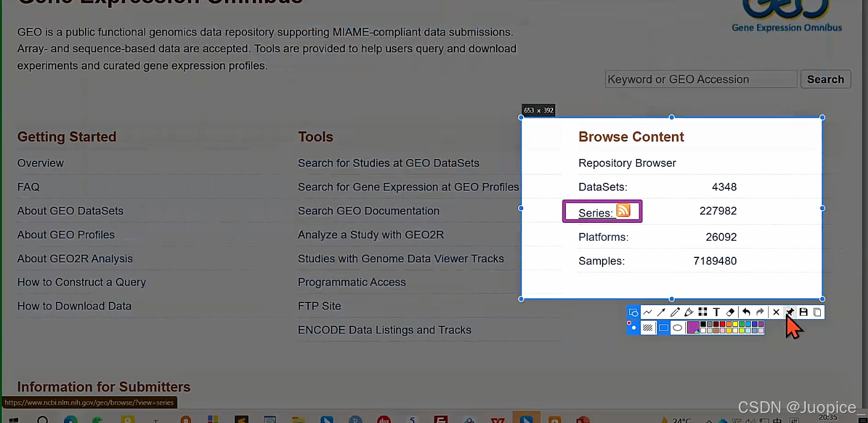Pick the dark red maroon swatch
The height and width of the screenshot is (423, 868).
pos(716,324)
